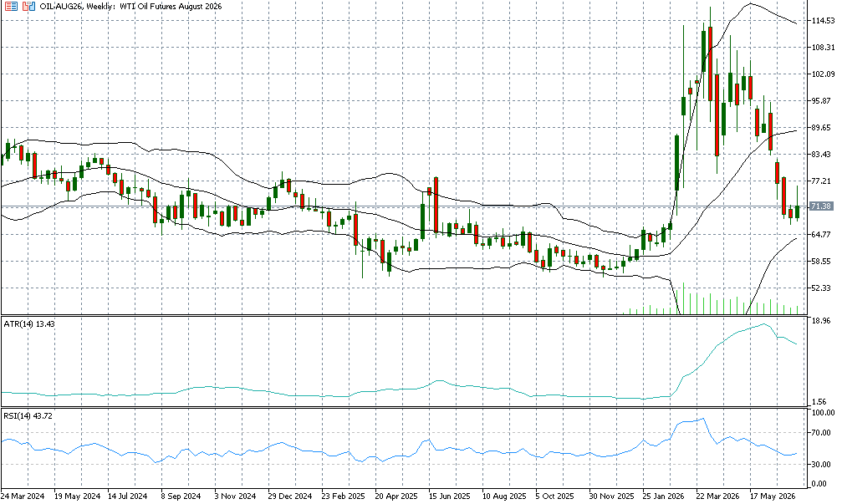
Task: Click the 5 Oct 2025 date label
Action: 554,496
